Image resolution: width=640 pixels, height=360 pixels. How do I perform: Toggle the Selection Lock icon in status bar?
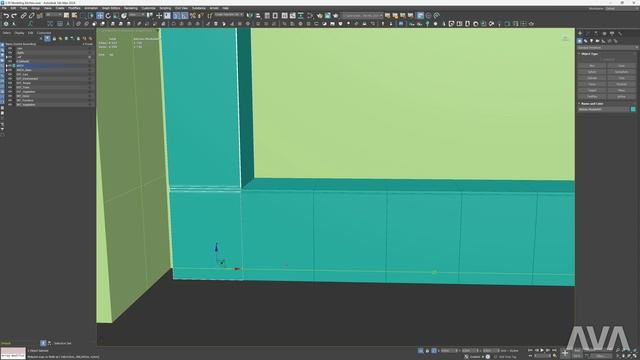click(x=427, y=350)
